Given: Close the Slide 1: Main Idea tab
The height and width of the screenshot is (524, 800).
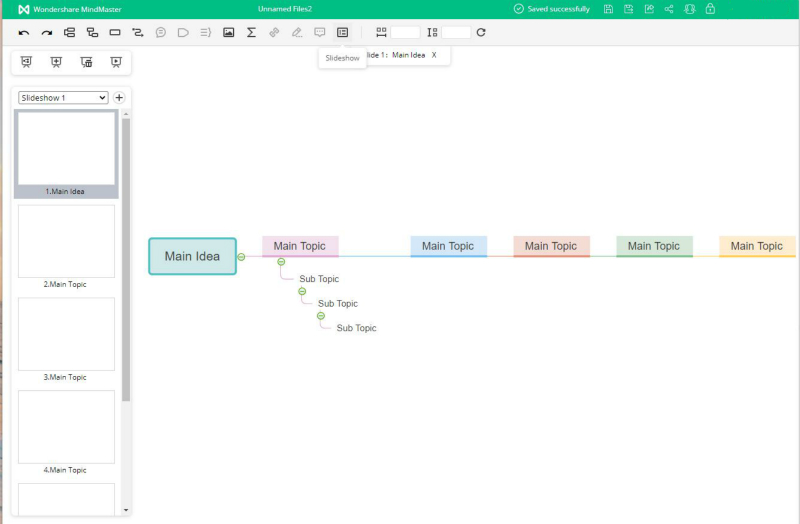Looking at the screenshot, I should point(434,55).
